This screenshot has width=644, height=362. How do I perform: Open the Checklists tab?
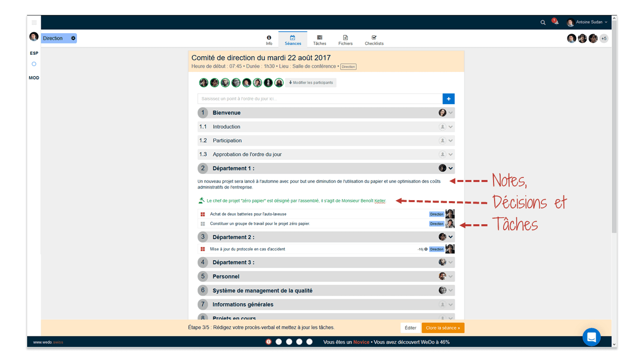click(374, 40)
